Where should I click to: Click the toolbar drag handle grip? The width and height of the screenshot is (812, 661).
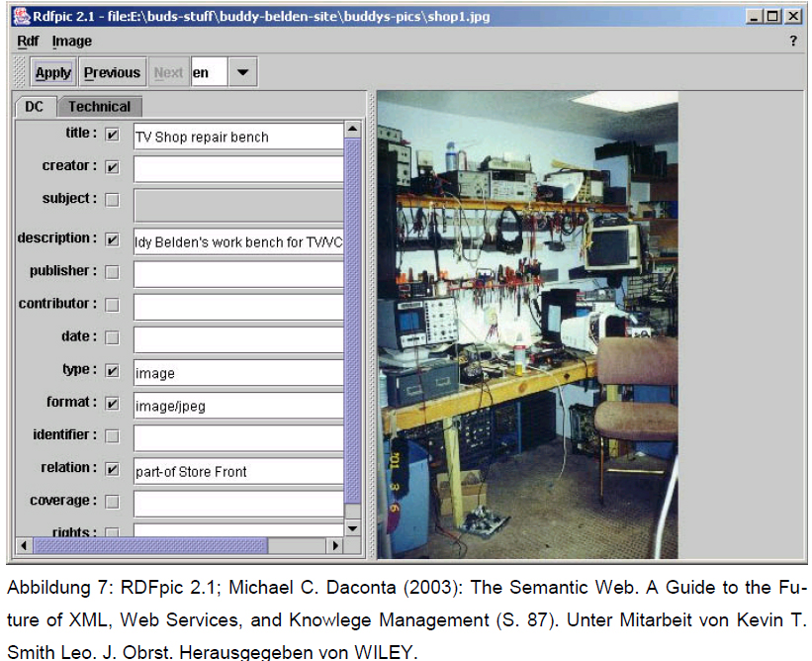tap(21, 72)
